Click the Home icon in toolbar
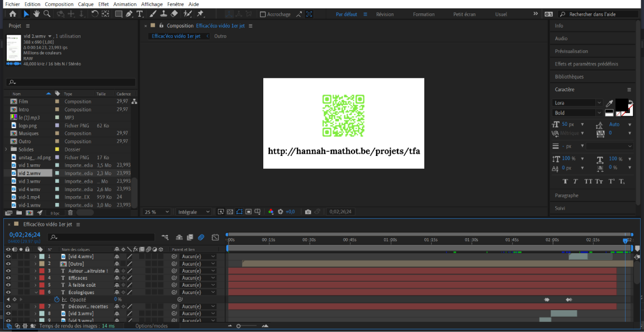 tap(13, 14)
